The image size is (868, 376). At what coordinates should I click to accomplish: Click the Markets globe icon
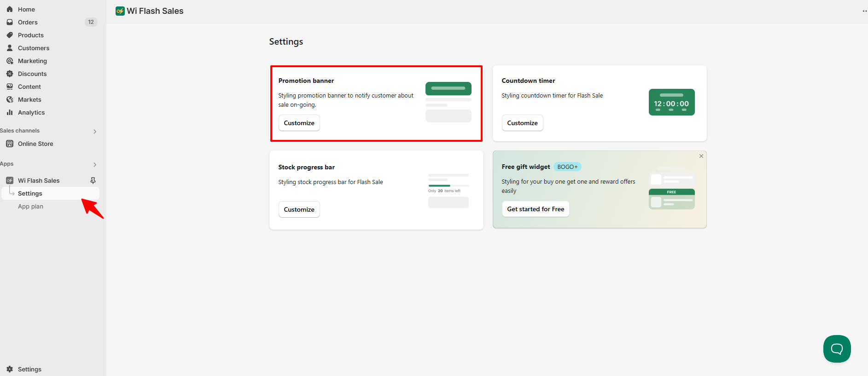(x=10, y=99)
